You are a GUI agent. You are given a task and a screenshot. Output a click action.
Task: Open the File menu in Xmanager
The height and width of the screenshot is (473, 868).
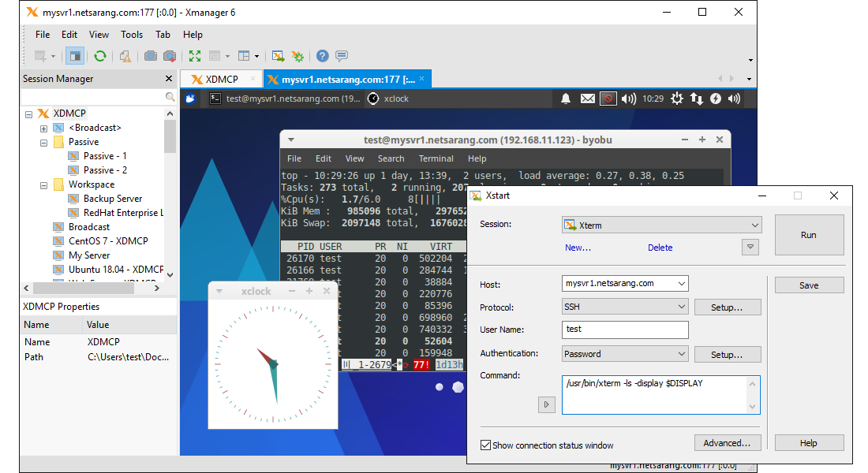coord(43,35)
